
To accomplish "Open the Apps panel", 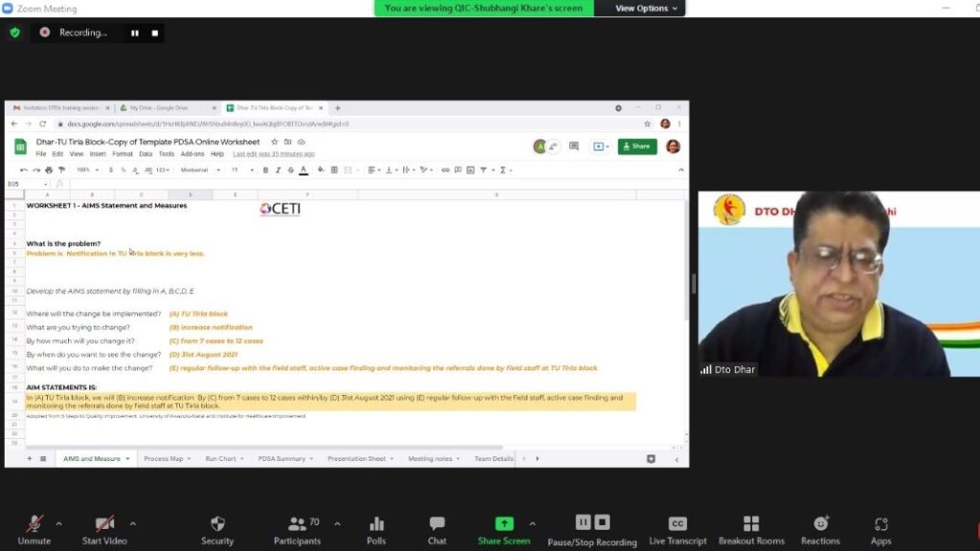I will coord(880,530).
